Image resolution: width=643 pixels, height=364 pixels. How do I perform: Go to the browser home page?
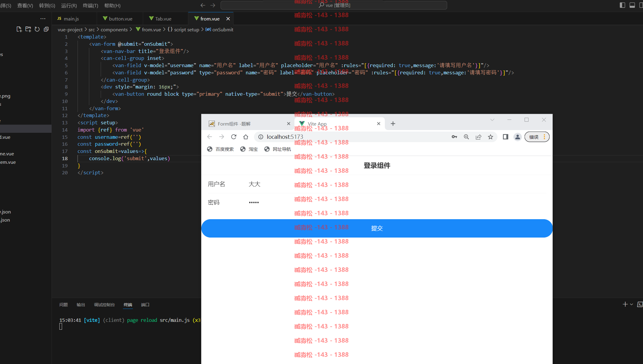coord(246,137)
